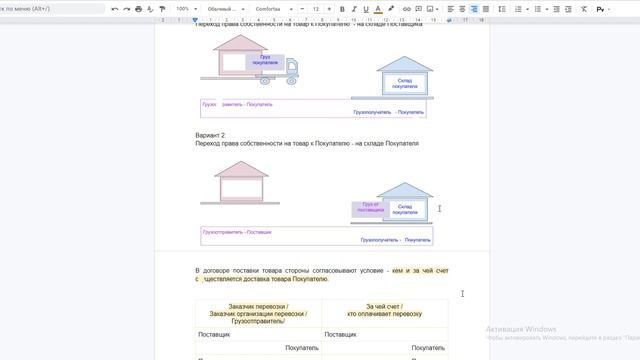Open the text color picker
Image resolution: width=640 pixels, height=360 pixels.
click(x=378, y=9)
